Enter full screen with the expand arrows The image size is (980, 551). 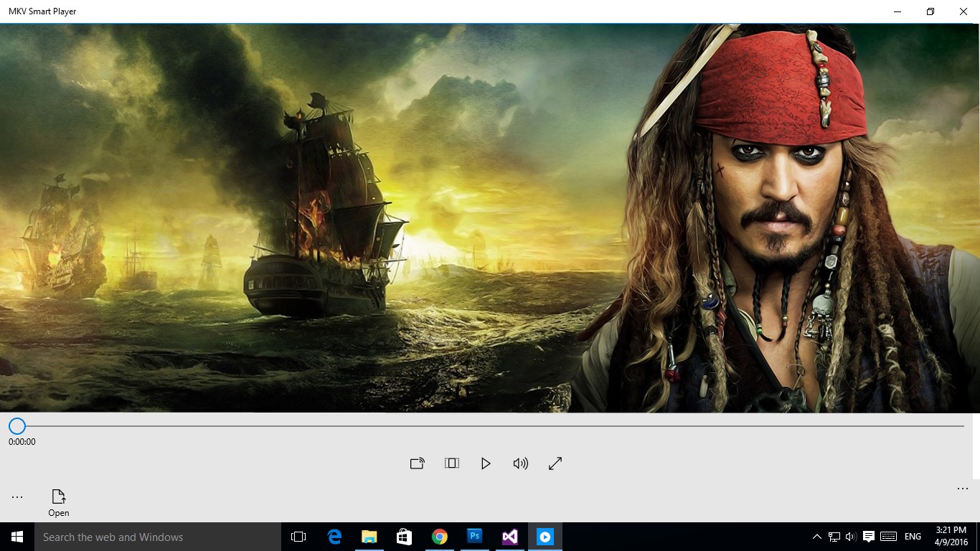point(555,463)
